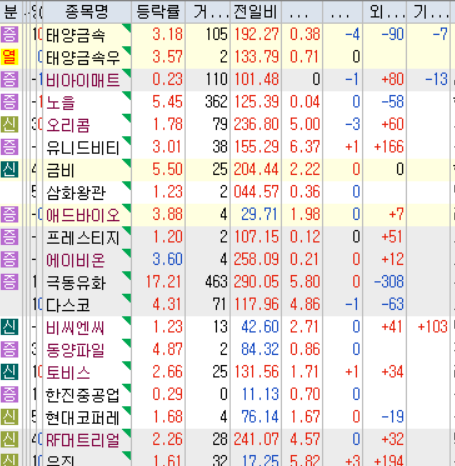This screenshot has height=466, width=455.
Task: Select stock name 에이비온
Action: click(x=76, y=260)
